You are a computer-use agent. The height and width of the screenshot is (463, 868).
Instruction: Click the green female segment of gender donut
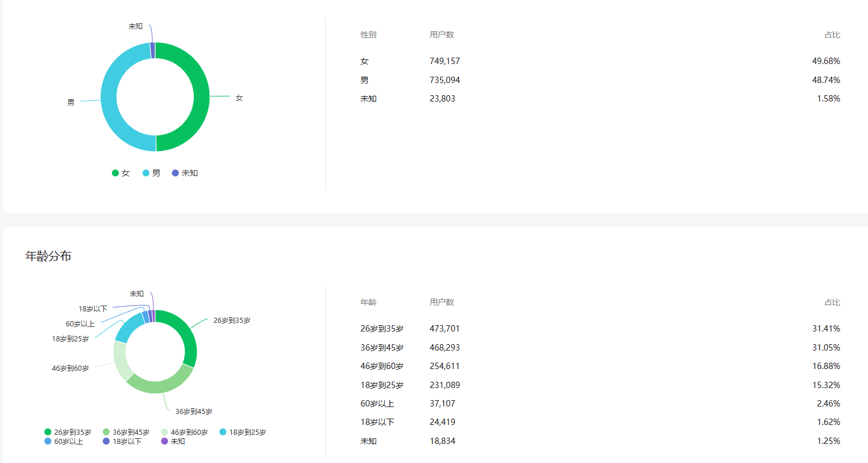pyautogui.click(x=201, y=96)
